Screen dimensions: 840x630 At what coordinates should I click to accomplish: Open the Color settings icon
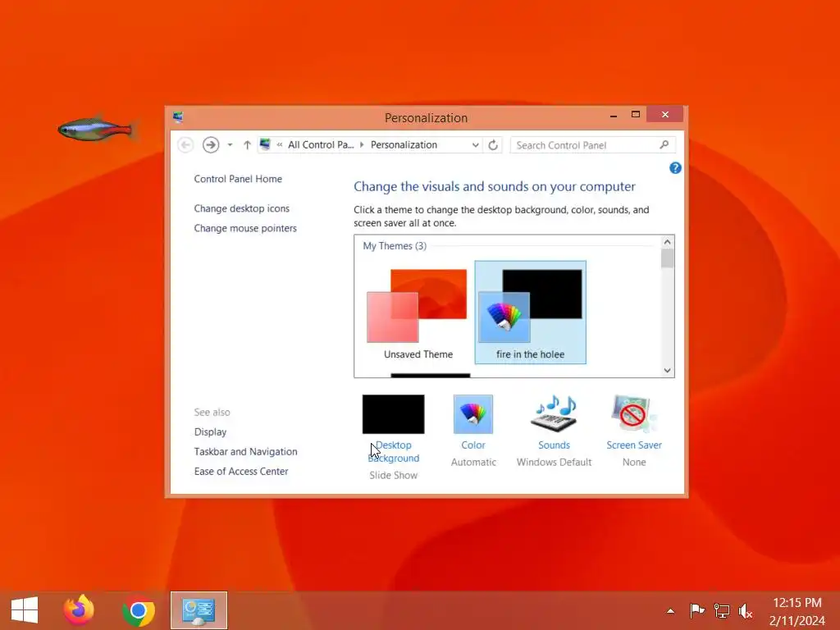click(473, 414)
